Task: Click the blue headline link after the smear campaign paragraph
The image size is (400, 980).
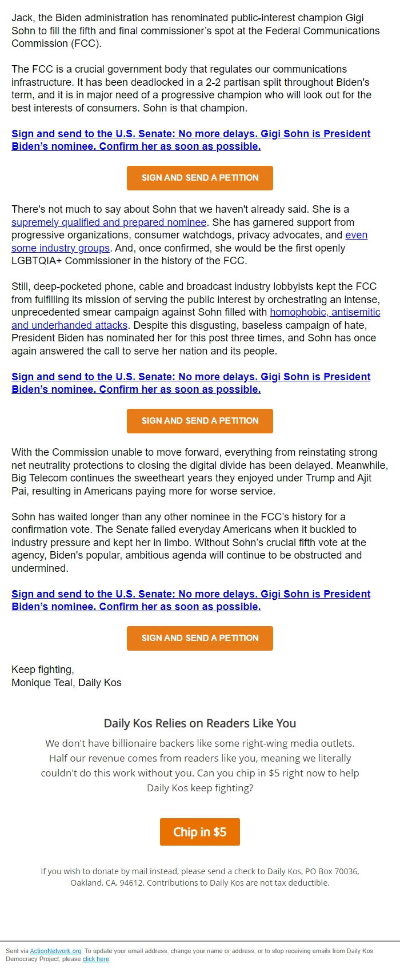Action: 190,377
